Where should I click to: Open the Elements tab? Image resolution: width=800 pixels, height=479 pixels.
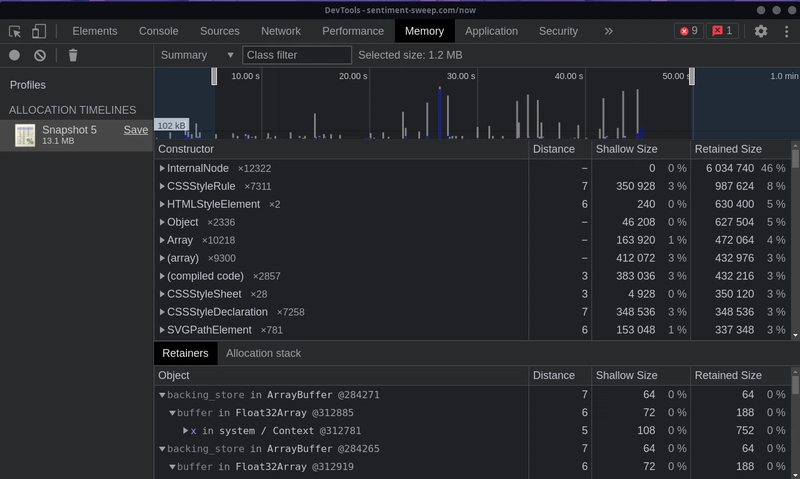(95, 31)
